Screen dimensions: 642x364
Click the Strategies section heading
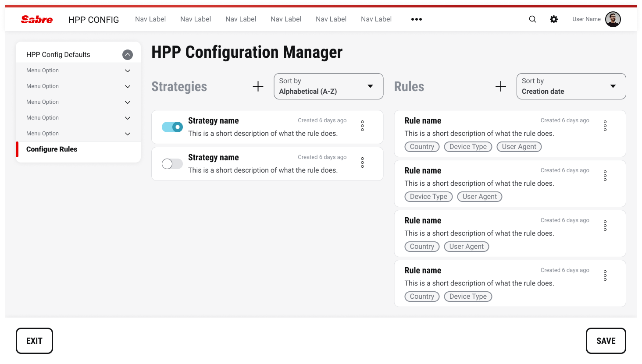pos(179,87)
